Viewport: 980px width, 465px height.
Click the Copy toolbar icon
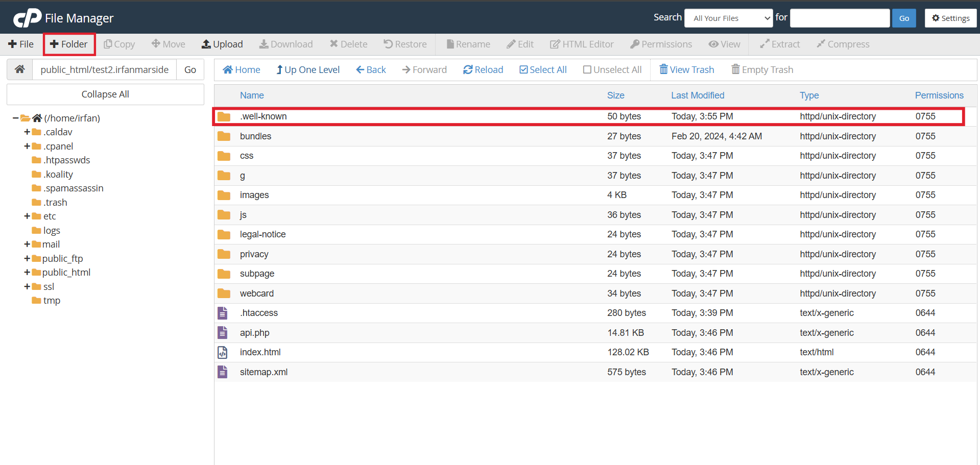coord(108,44)
